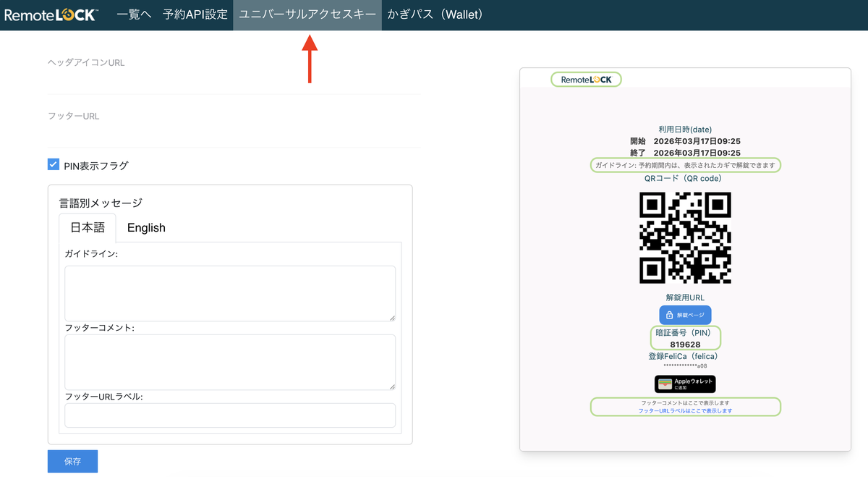Focus the ガイドライン text area
Viewport: 868px width, 477px height.
point(230,293)
